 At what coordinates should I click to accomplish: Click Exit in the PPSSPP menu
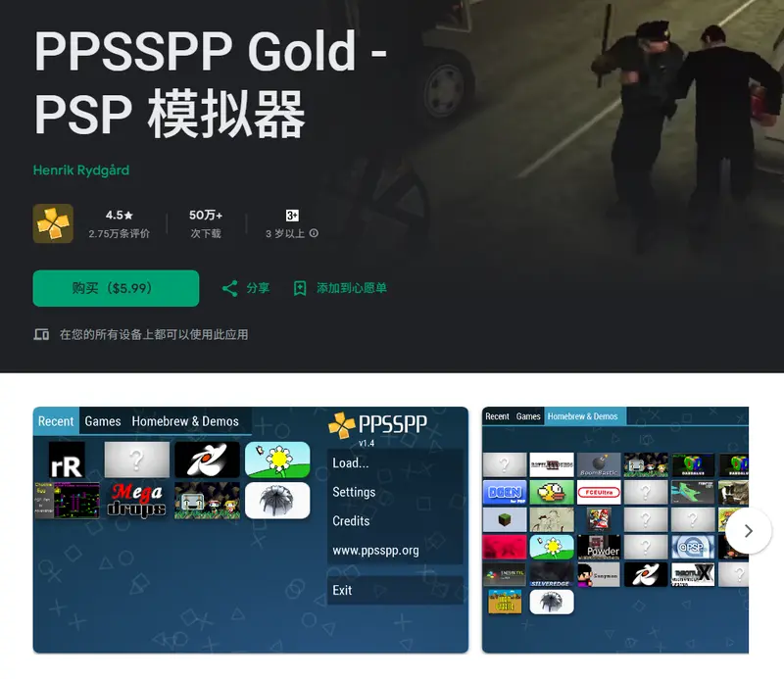tap(395, 590)
